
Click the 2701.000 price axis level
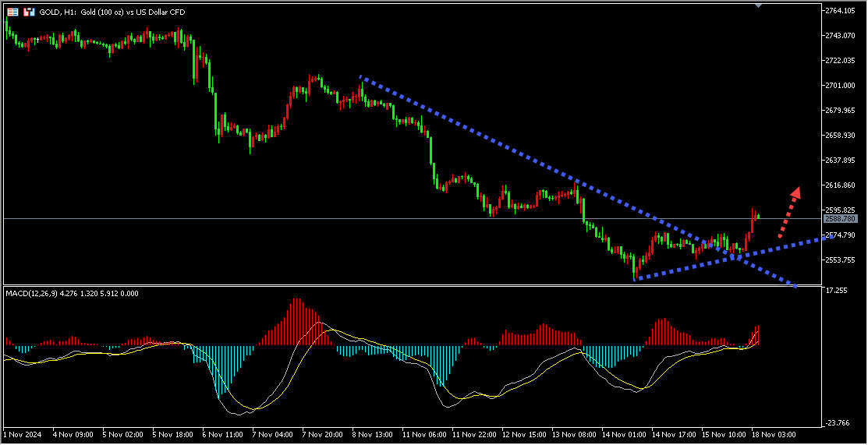click(841, 85)
